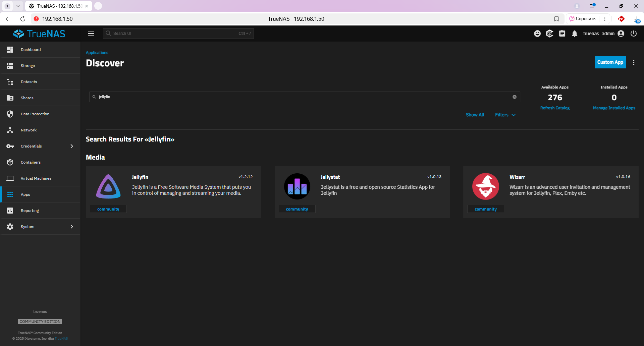This screenshot has height=346, width=644.
Task: Click the Show All link
Action: tap(475, 115)
